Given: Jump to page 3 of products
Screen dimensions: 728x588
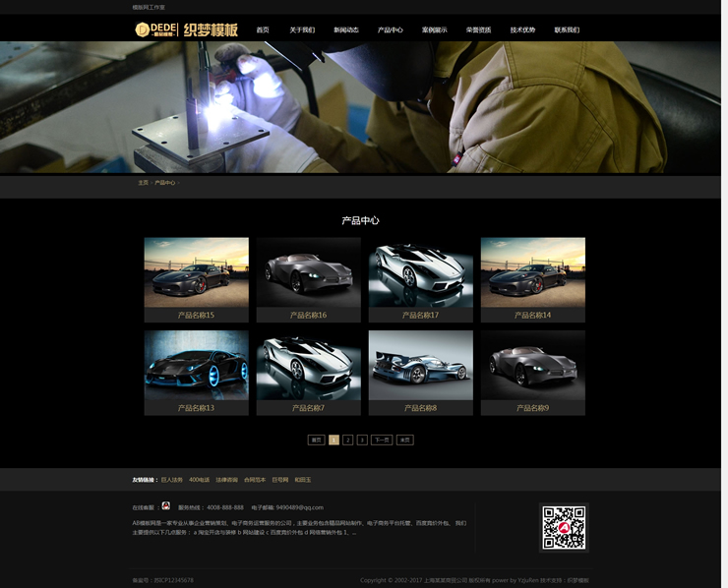Looking at the screenshot, I should click(362, 441).
